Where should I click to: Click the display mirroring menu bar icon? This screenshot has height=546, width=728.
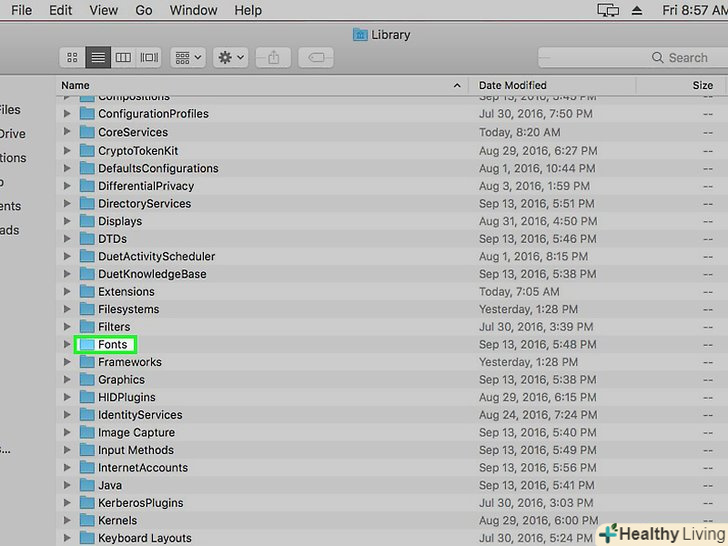[x=608, y=10]
